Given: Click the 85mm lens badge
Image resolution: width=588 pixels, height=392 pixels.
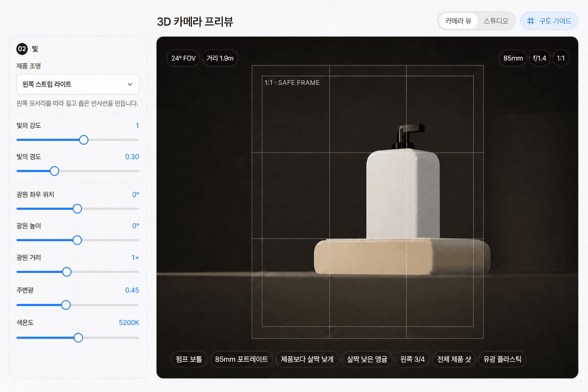Looking at the screenshot, I should click(x=513, y=58).
